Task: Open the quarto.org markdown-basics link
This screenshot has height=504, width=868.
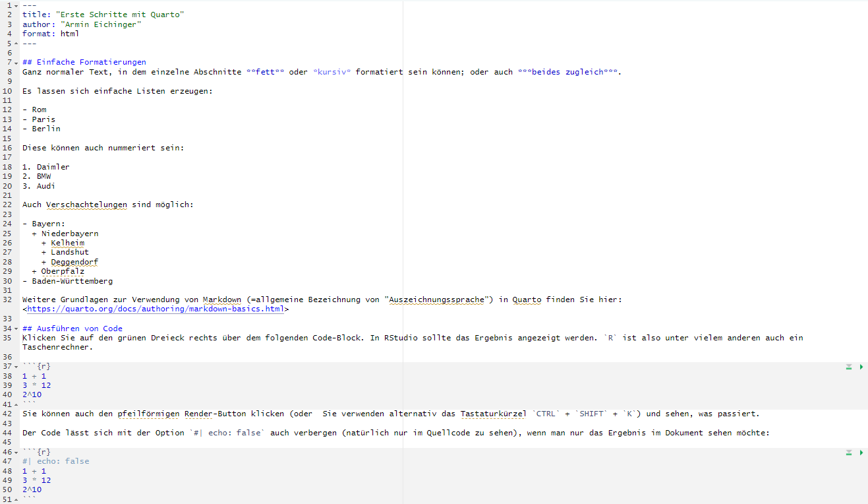Action: (156, 309)
